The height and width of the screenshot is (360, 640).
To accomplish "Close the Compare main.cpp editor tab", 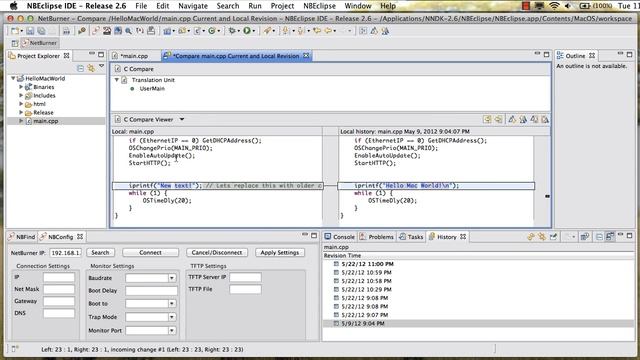I will pos(306,56).
